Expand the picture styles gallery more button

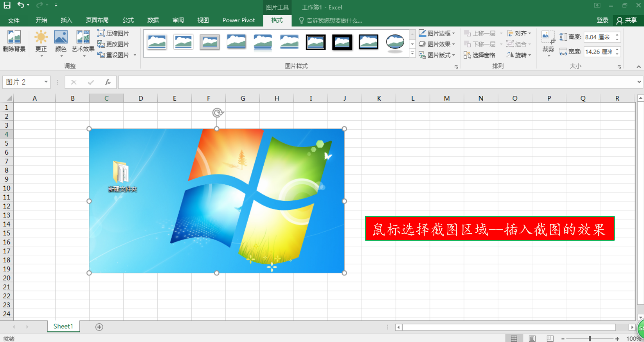pyautogui.click(x=412, y=53)
